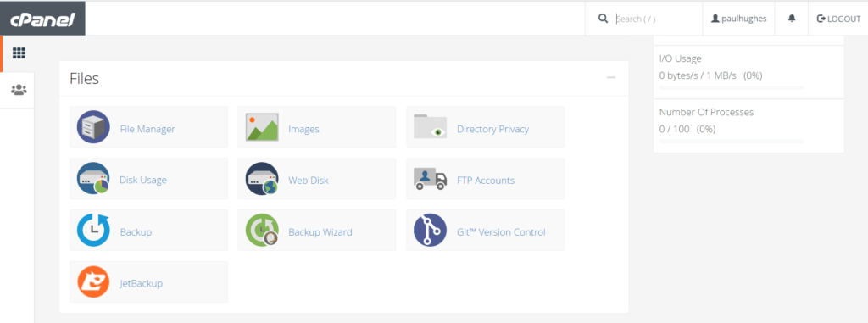Screen dimensions: 868x323
Task: Open the User Manager sidebar tab
Action: [19, 90]
